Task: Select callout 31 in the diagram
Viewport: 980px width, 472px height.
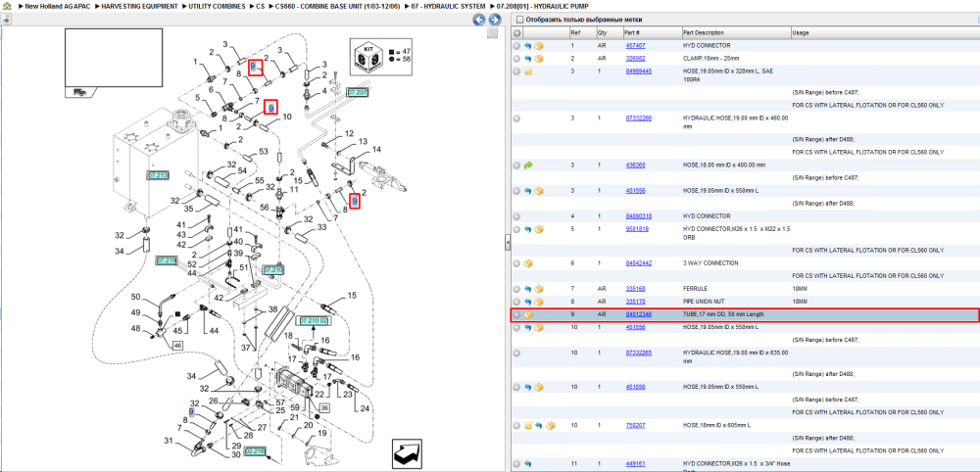Action: 169,441
